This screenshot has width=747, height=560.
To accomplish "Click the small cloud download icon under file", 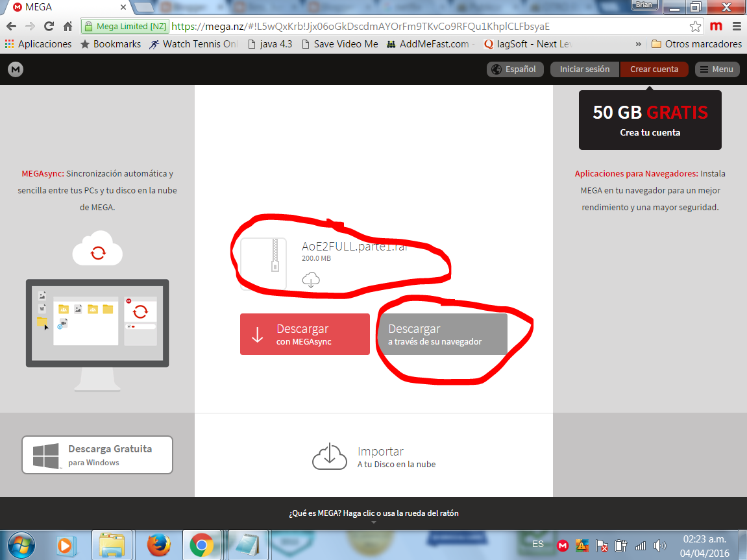I will [311, 280].
